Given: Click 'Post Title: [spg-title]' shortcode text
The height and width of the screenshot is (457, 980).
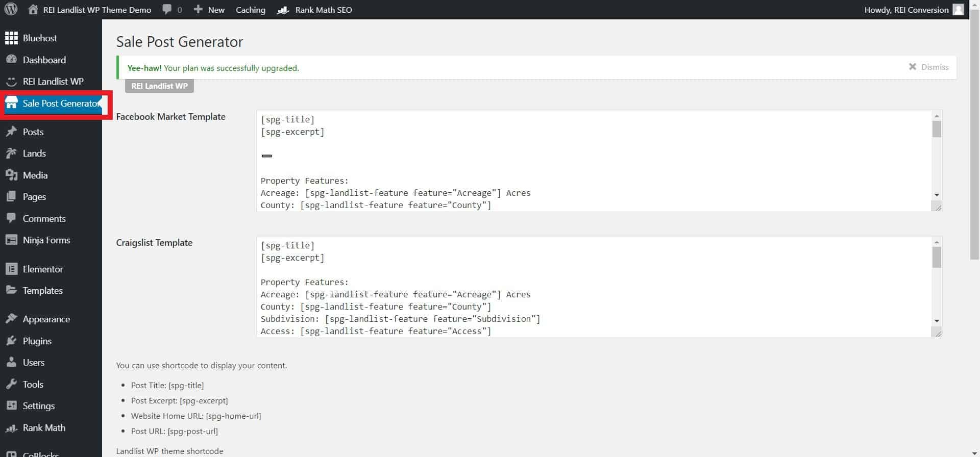Looking at the screenshot, I should [x=167, y=386].
